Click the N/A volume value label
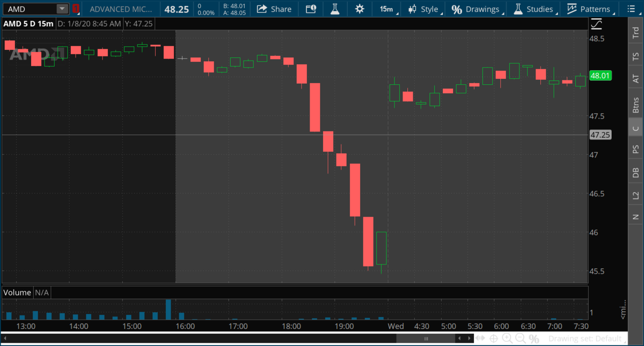This screenshot has height=346, width=644. click(42, 292)
